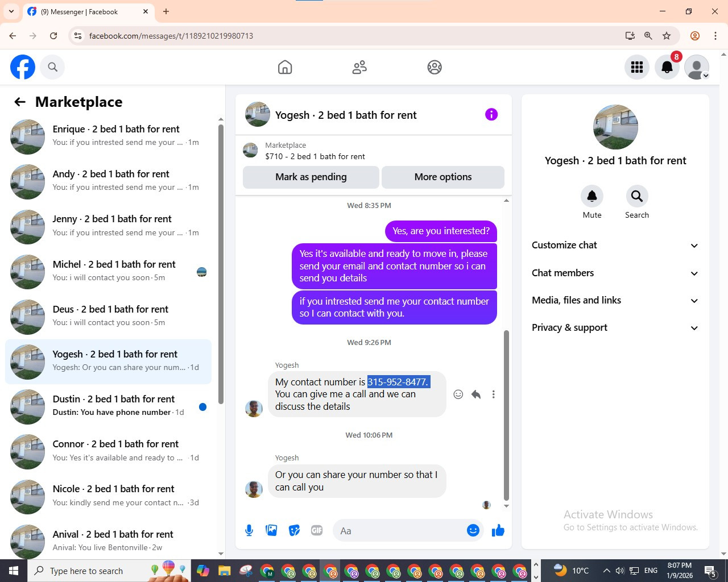Open the Groups icon in top navigation
The width and height of the screenshot is (728, 582).
tap(435, 67)
